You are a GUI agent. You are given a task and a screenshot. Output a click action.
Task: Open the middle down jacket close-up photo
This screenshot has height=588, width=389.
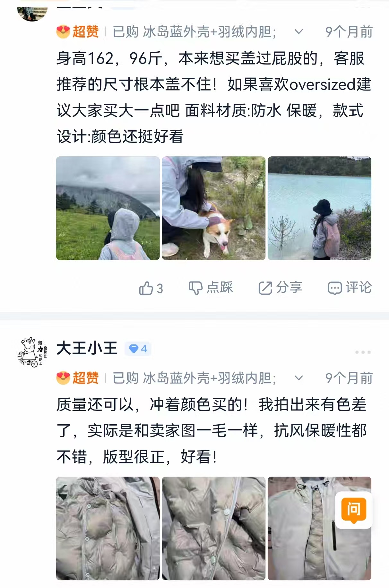click(x=213, y=528)
